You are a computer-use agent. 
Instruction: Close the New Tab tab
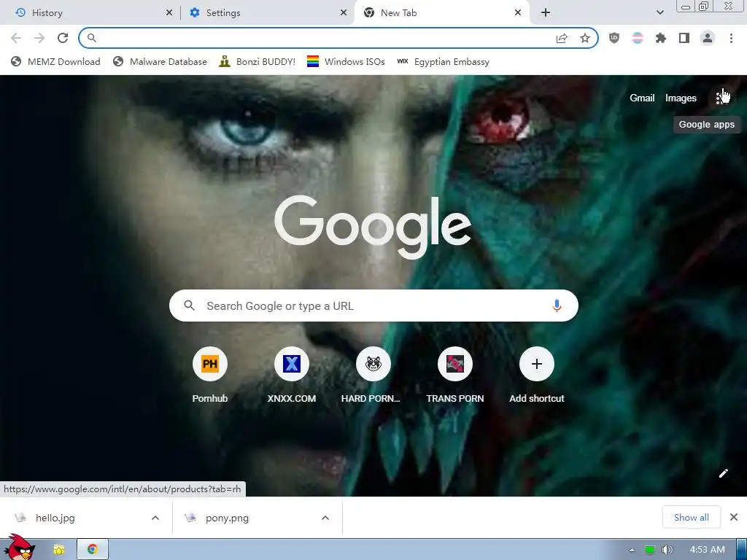coord(518,13)
